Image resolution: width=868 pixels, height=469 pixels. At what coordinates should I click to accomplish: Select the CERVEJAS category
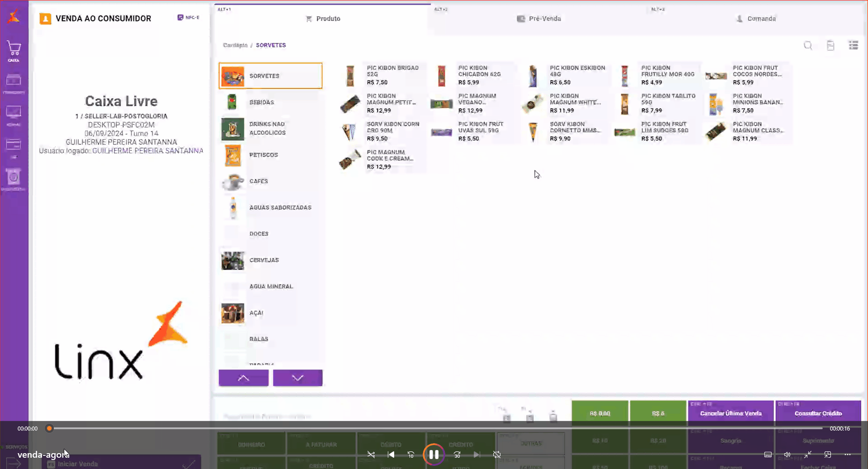[x=271, y=260]
